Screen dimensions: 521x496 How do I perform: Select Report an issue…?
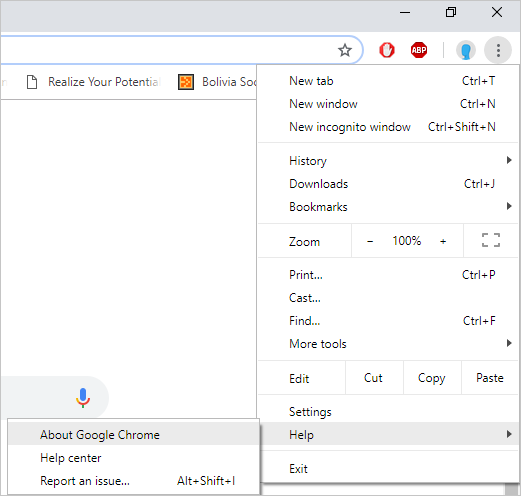click(133, 481)
